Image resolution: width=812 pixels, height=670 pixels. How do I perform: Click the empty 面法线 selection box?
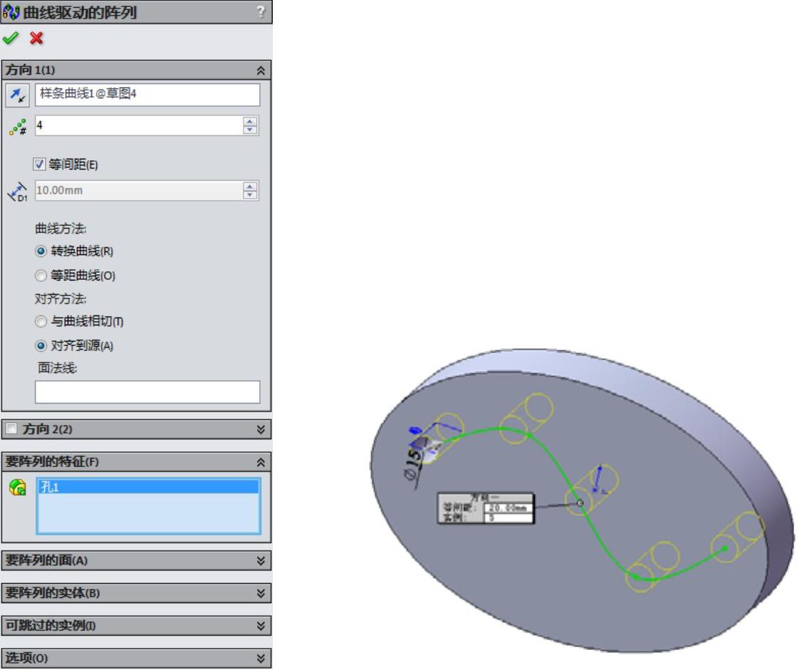147,392
